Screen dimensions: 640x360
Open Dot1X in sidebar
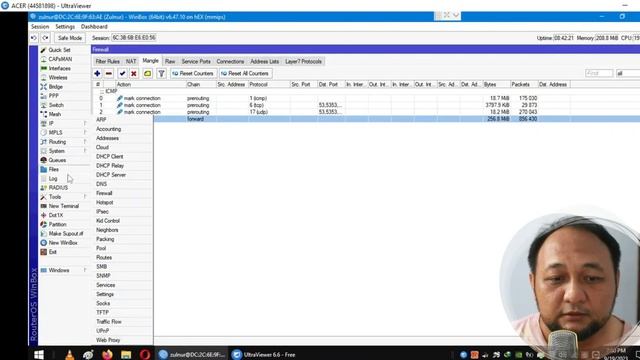pos(56,215)
